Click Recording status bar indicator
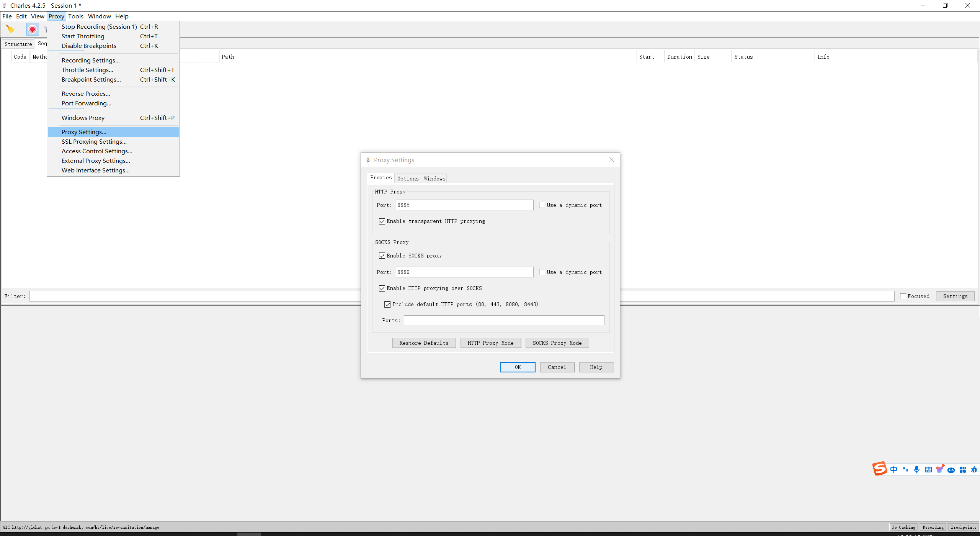Image resolution: width=980 pixels, height=536 pixels. [x=933, y=527]
